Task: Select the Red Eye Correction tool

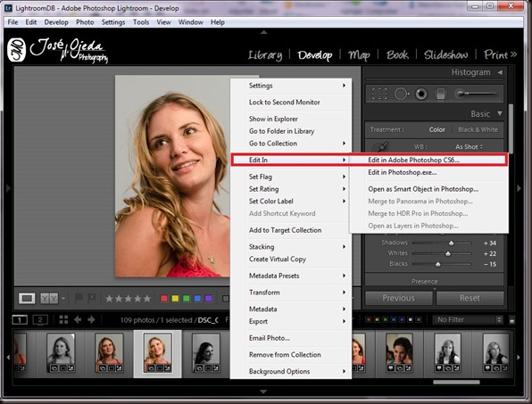Action: pos(421,94)
